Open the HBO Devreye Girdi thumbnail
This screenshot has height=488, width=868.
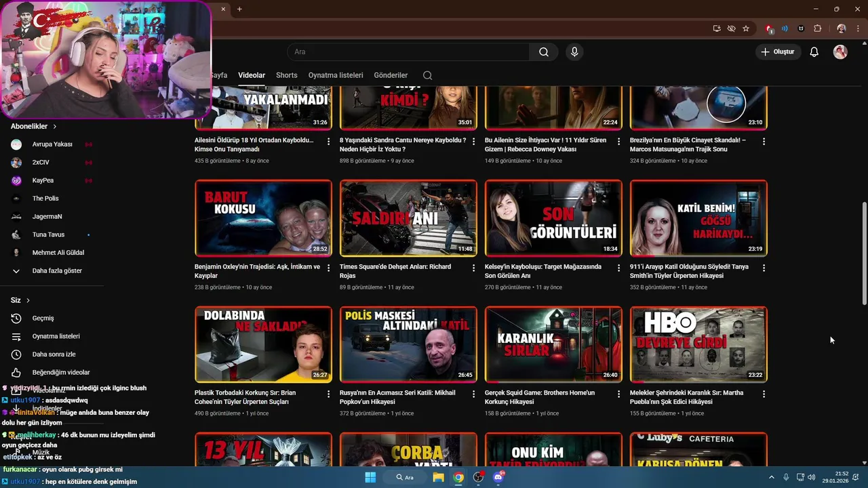point(698,344)
